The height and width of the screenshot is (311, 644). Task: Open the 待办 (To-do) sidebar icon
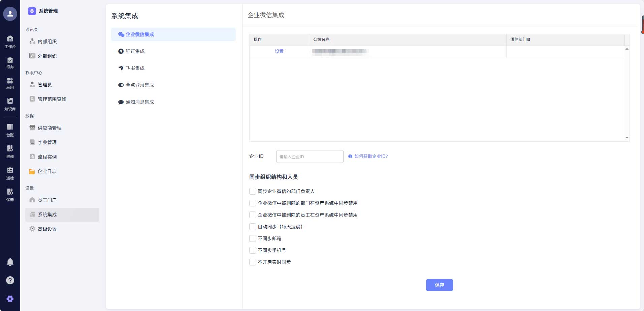[10, 62]
